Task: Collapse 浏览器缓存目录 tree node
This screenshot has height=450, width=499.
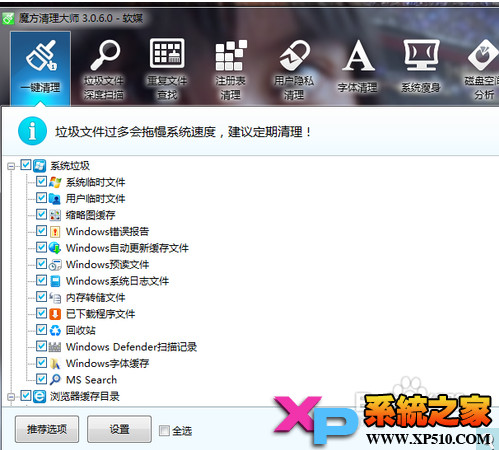Action: click(11, 397)
